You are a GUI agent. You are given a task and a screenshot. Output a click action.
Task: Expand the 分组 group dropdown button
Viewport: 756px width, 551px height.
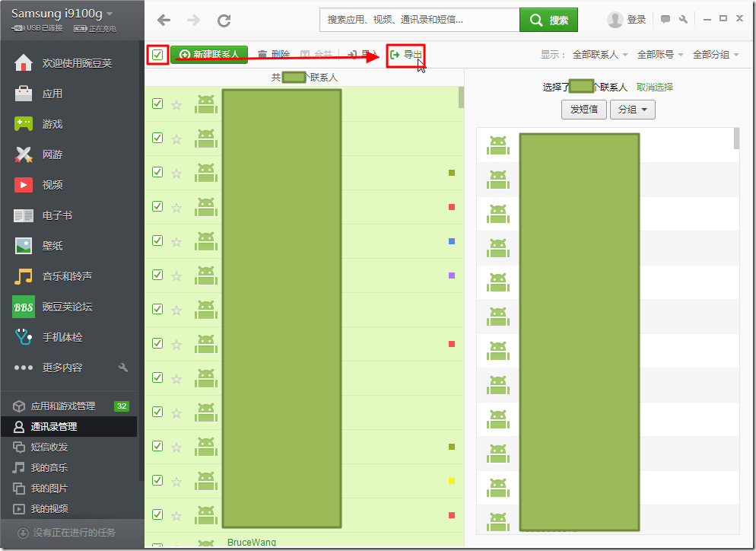[633, 110]
